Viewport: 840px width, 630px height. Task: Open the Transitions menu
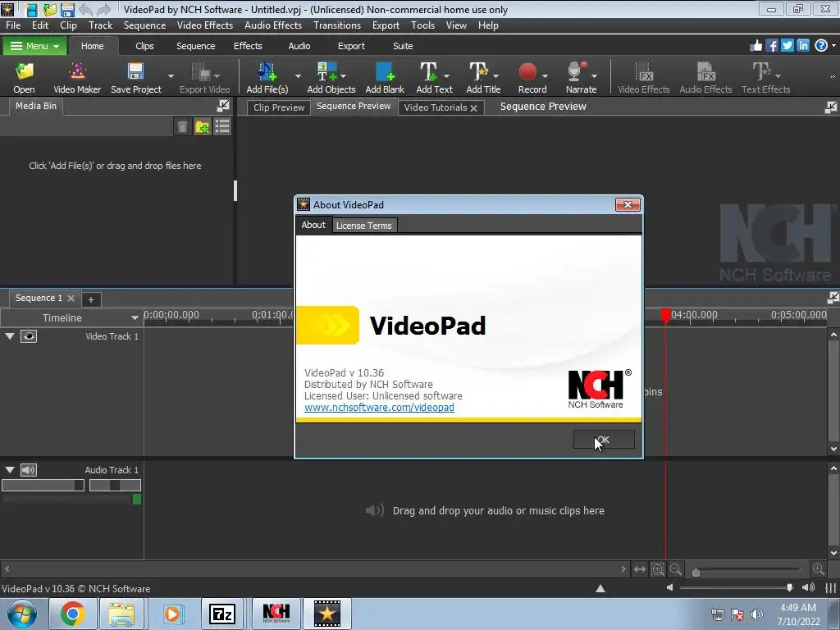tap(337, 25)
